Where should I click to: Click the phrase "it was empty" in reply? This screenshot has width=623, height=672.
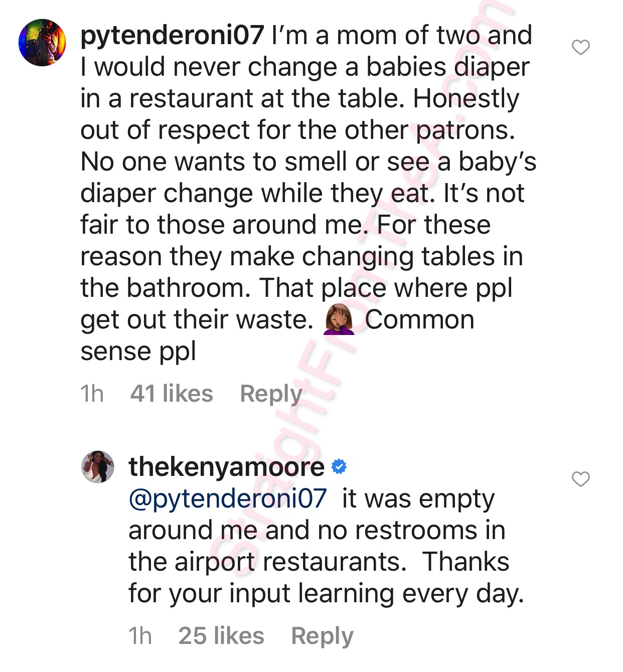tap(418, 499)
